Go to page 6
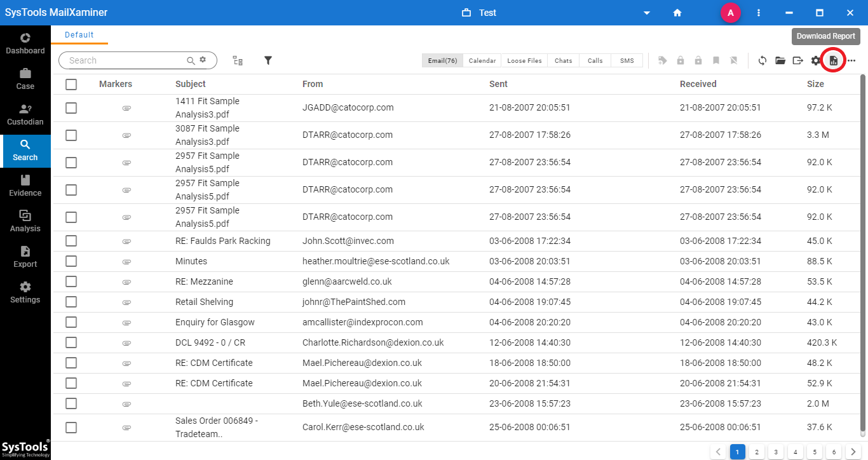Image resolution: width=868 pixels, height=460 pixels. pos(834,452)
